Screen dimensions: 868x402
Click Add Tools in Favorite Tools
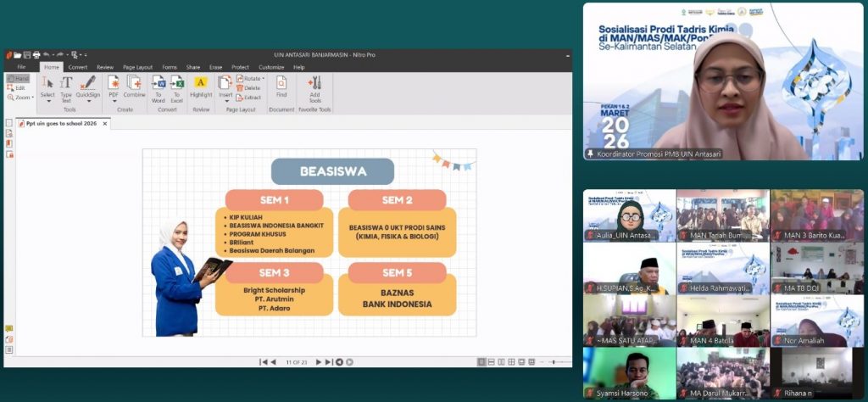pos(315,88)
